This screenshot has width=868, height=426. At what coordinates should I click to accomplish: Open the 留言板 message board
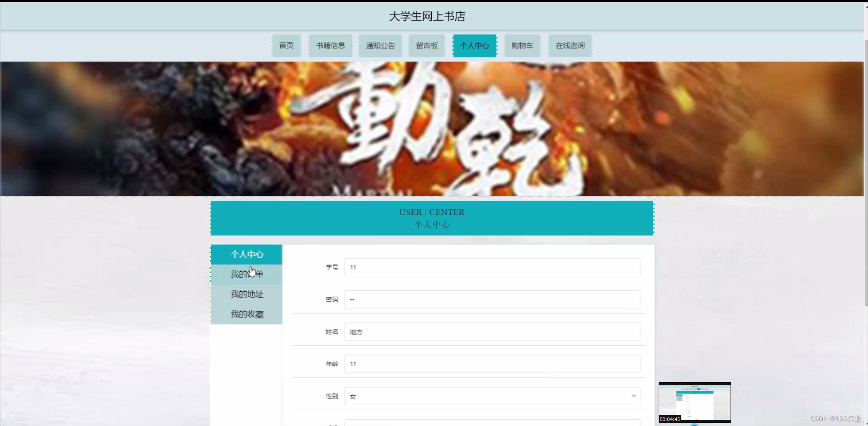click(426, 46)
